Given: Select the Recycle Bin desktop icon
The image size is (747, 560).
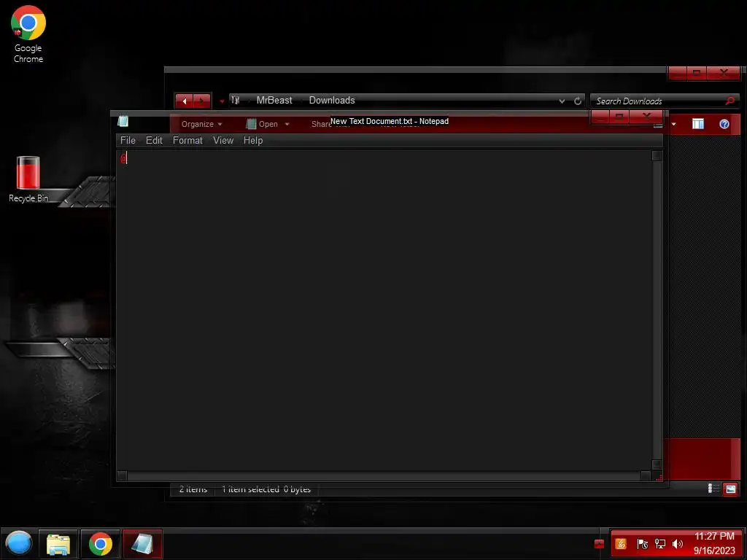Looking at the screenshot, I should pos(28,179).
